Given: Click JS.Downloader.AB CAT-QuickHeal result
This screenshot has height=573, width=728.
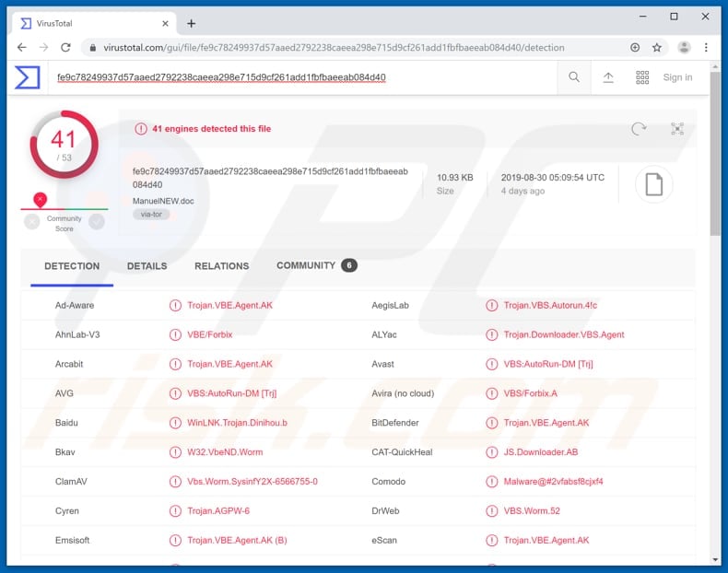Looking at the screenshot, I should (x=541, y=452).
